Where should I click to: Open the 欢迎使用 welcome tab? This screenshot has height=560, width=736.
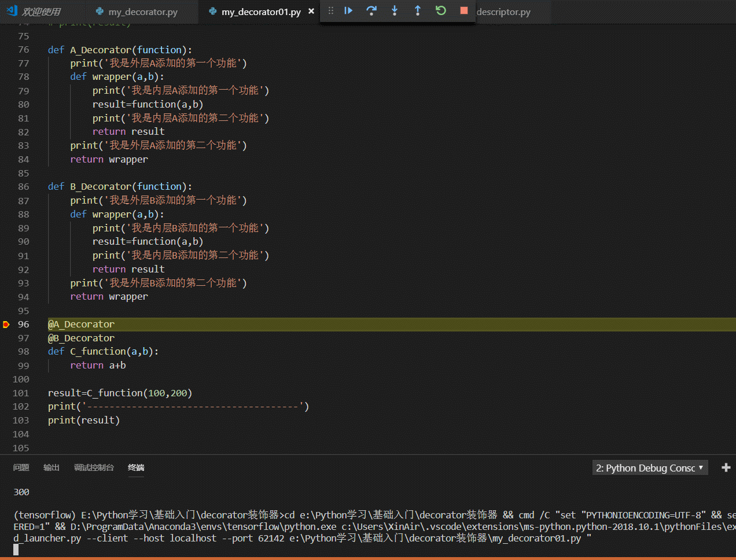41,12
